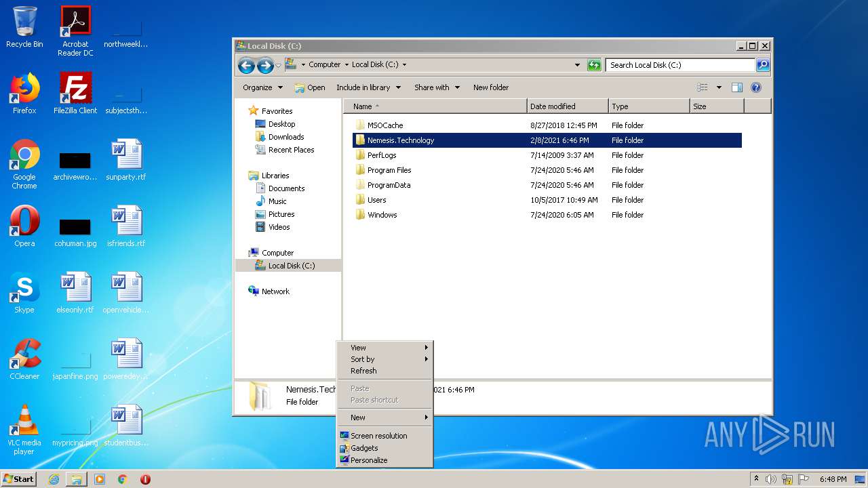Select the isfriends.rtf desktop file

126,226
